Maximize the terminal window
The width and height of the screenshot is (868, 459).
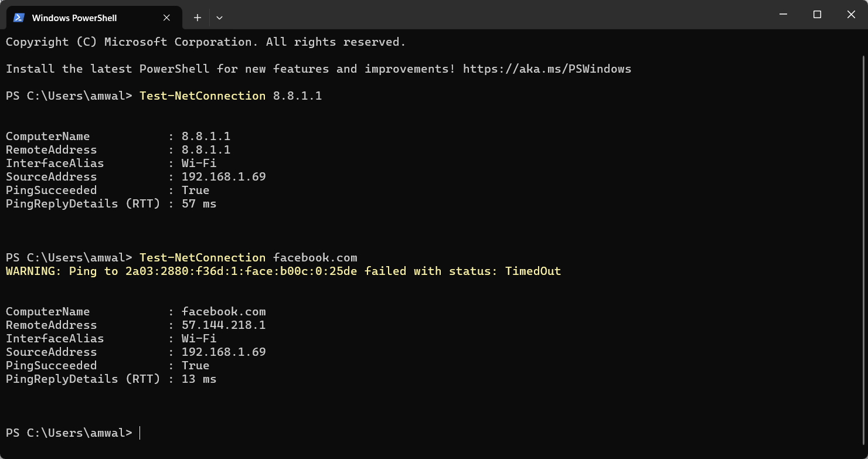(x=817, y=15)
